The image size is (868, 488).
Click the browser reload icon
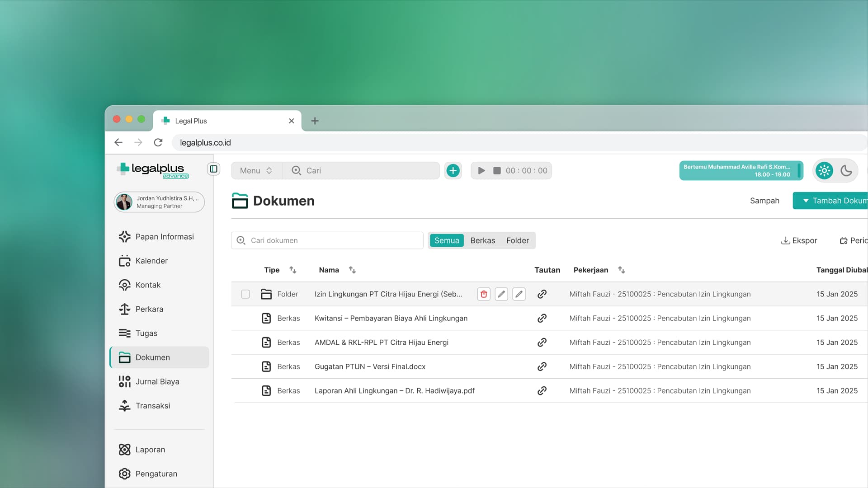[158, 143]
